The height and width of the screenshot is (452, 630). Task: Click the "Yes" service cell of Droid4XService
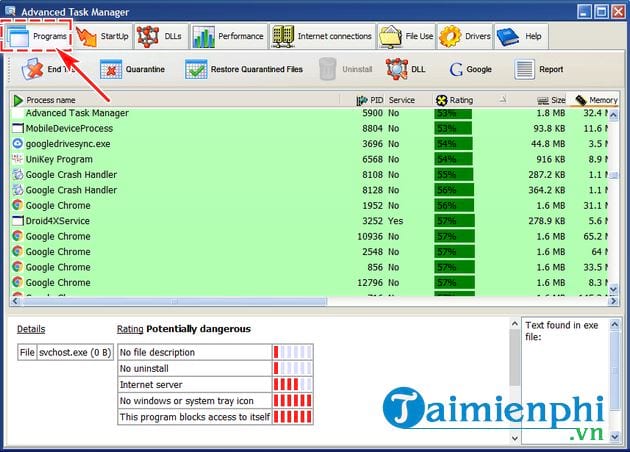[395, 221]
